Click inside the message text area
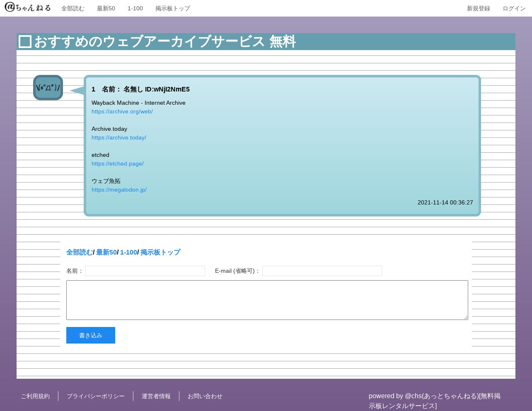The width and height of the screenshot is (532, 411). [267, 300]
